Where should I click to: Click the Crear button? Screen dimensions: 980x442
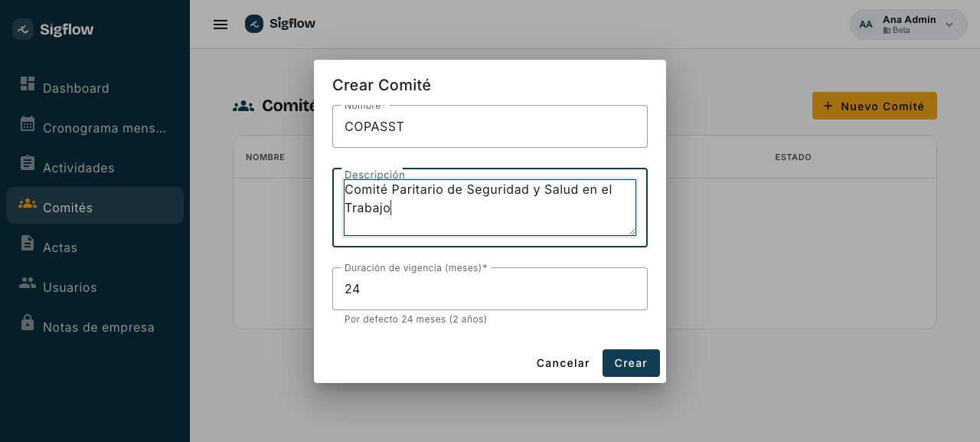631,363
